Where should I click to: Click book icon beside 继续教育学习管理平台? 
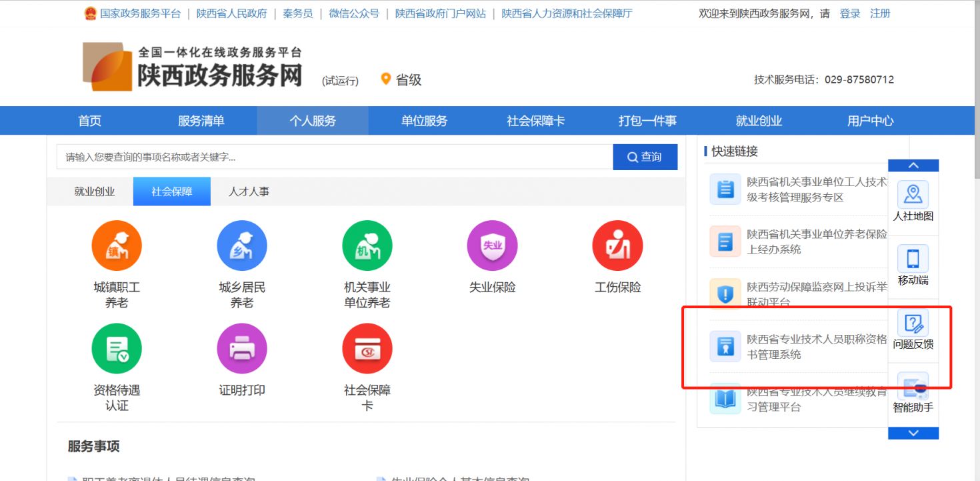coord(725,398)
